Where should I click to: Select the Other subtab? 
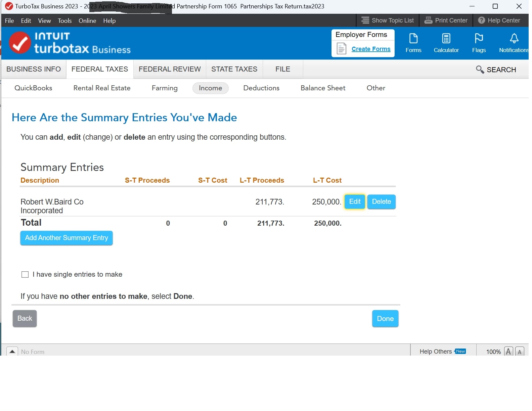click(376, 88)
